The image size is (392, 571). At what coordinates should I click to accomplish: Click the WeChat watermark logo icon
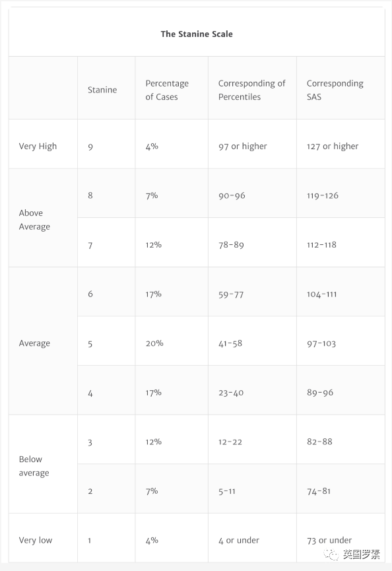[x=331, y=554]
